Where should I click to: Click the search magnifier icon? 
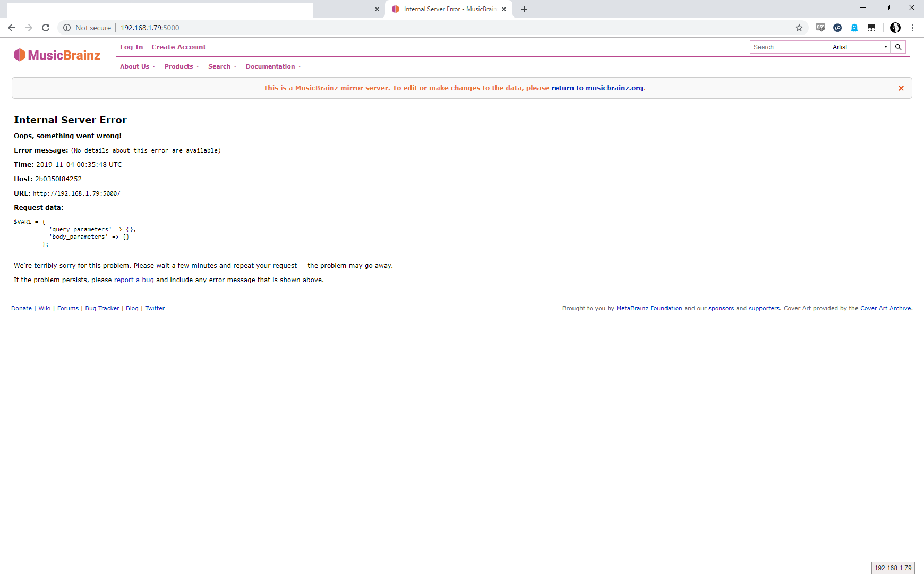(x=898, y=47)
